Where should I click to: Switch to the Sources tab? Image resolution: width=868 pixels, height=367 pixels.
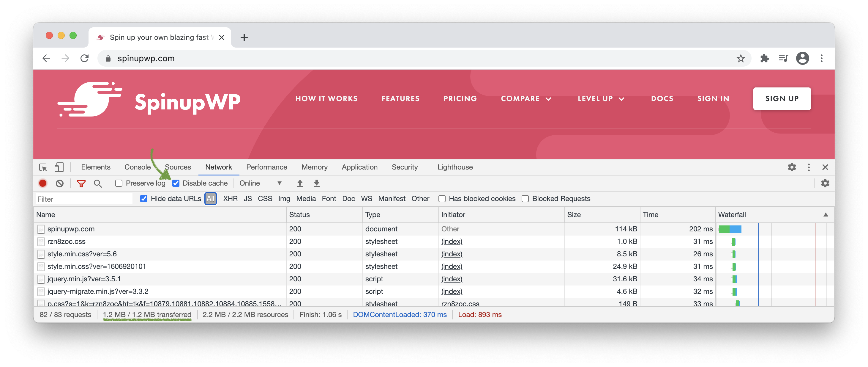pyautogui.click(x=178, y=167)
